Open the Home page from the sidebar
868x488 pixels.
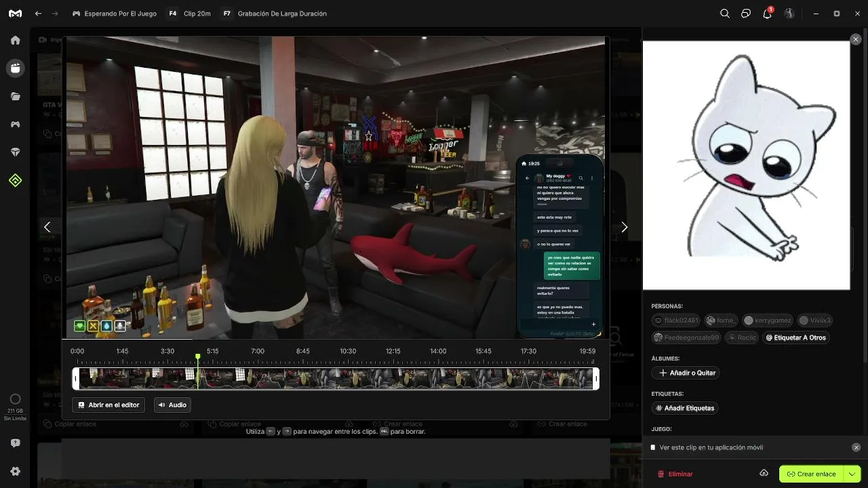[15, 40]
